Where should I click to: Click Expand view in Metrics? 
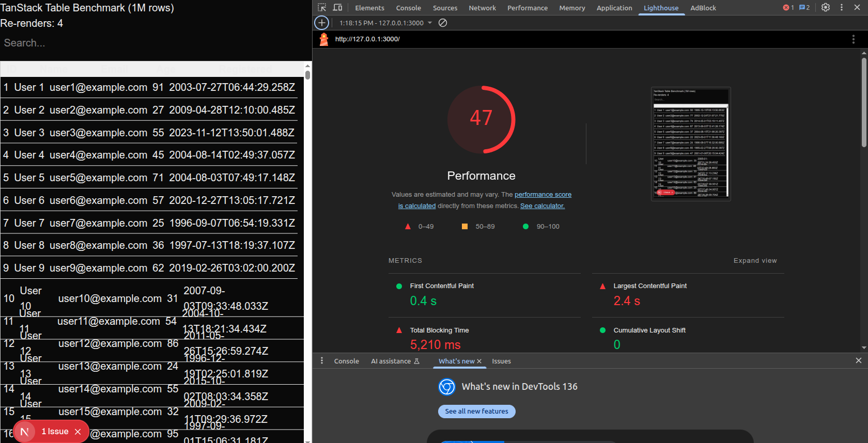pos(755,261)
